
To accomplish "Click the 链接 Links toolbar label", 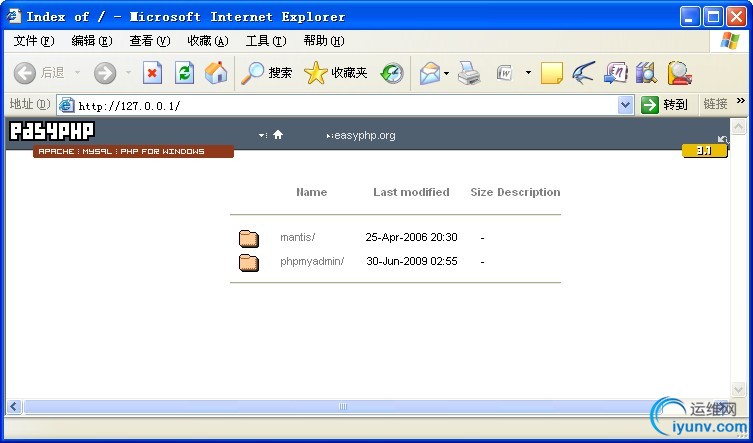I will pyautogui.click(x=716, y=104).
